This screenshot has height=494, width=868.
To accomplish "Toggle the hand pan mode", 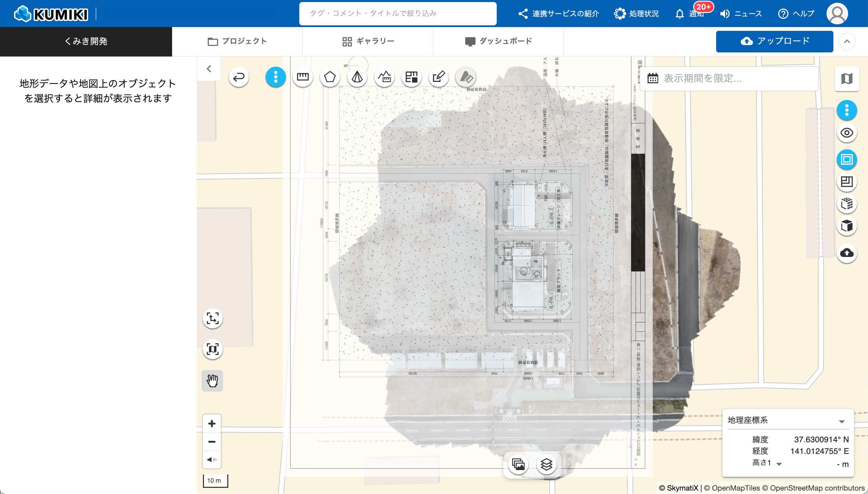I will 212,381.
